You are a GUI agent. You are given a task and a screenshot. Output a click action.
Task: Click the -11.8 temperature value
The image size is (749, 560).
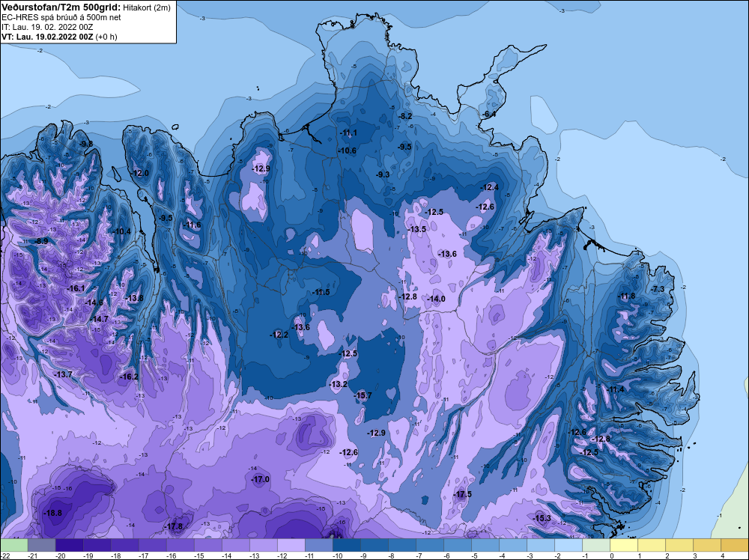627,296
